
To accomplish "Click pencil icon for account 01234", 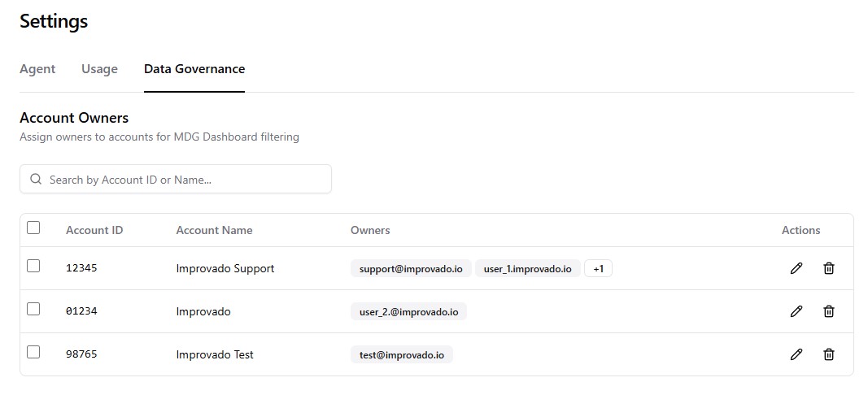I will click(796, 311).
